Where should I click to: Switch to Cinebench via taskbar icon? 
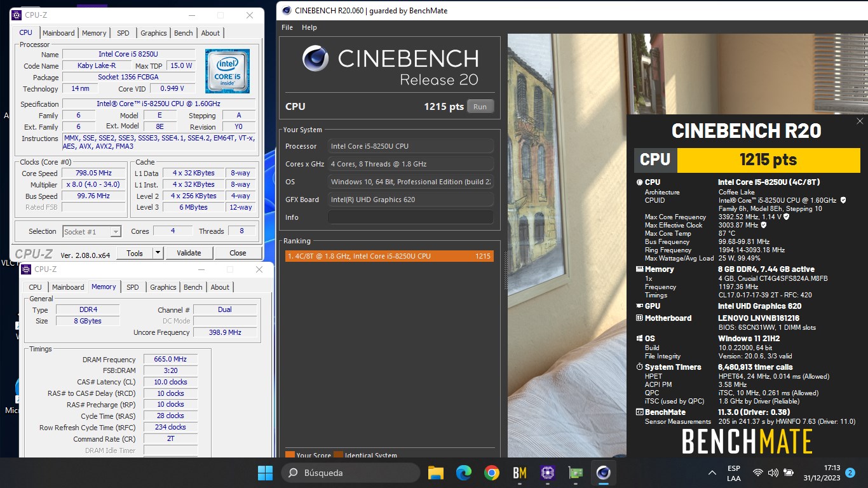603,473
